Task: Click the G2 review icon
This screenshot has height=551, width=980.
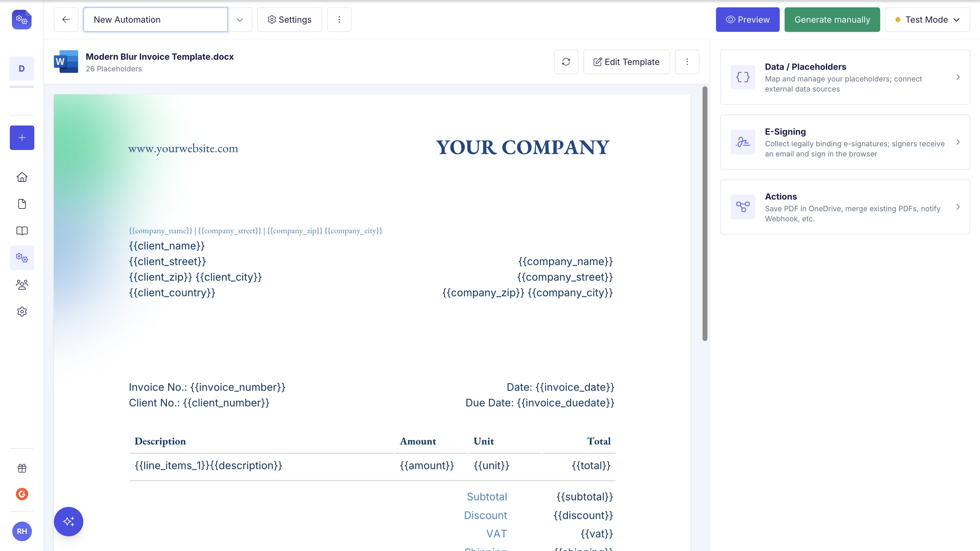Action: pyautogui.click(x=22, y=494)
